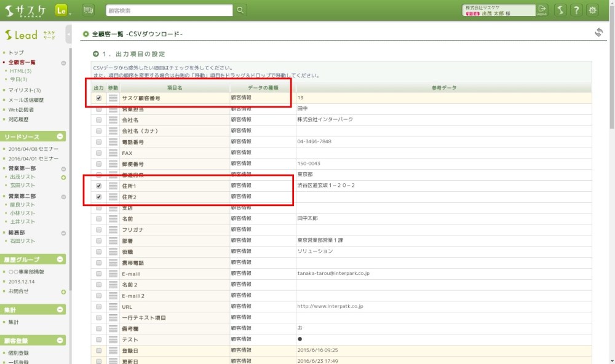Viewport: 615px width, 364px height.
Task: Open the Le product switcher dropdown
Action: point(63,10)
